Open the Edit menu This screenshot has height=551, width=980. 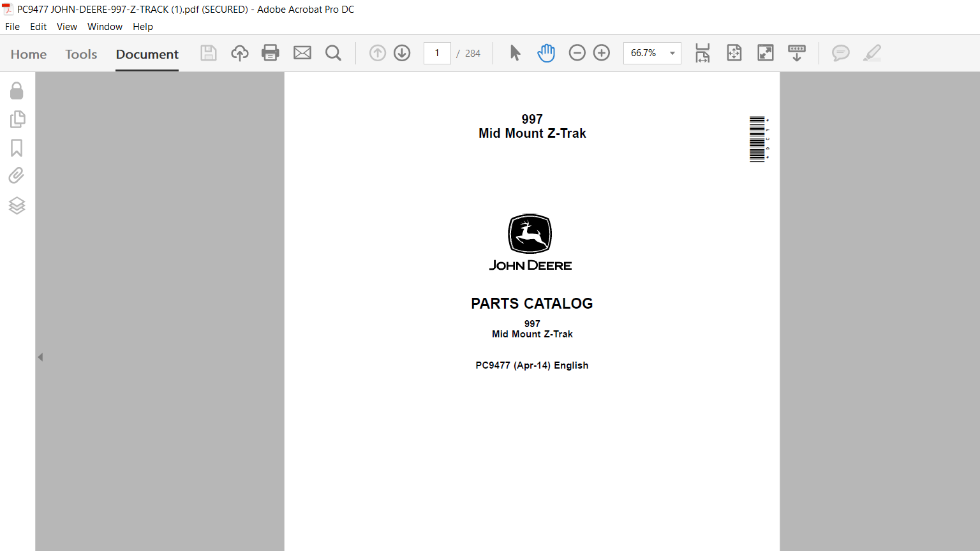[38, 27]
